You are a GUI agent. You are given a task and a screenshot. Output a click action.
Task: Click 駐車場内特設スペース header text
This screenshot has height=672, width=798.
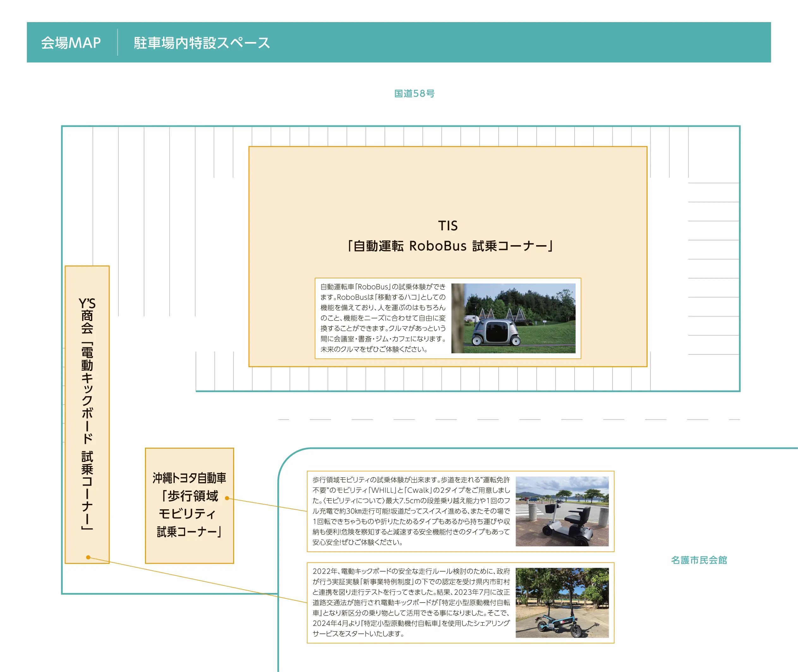tap(202, 43)
